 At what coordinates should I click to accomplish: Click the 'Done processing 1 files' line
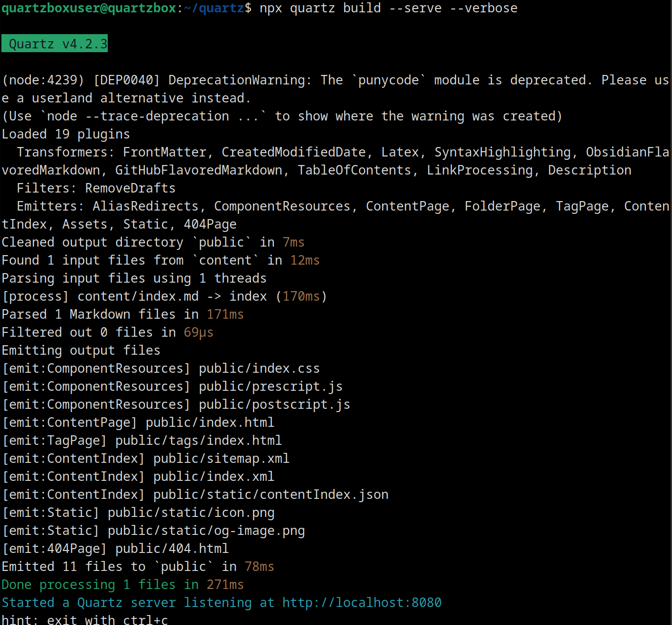coord(122,585)
